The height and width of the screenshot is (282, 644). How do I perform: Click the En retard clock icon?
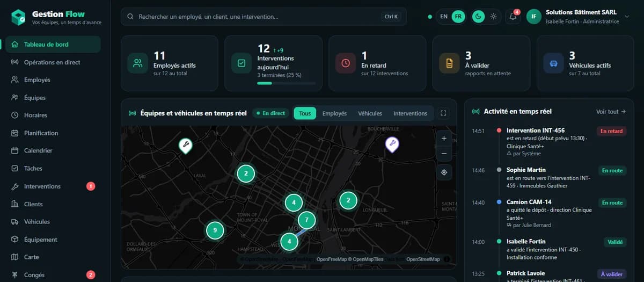[346, 63]
